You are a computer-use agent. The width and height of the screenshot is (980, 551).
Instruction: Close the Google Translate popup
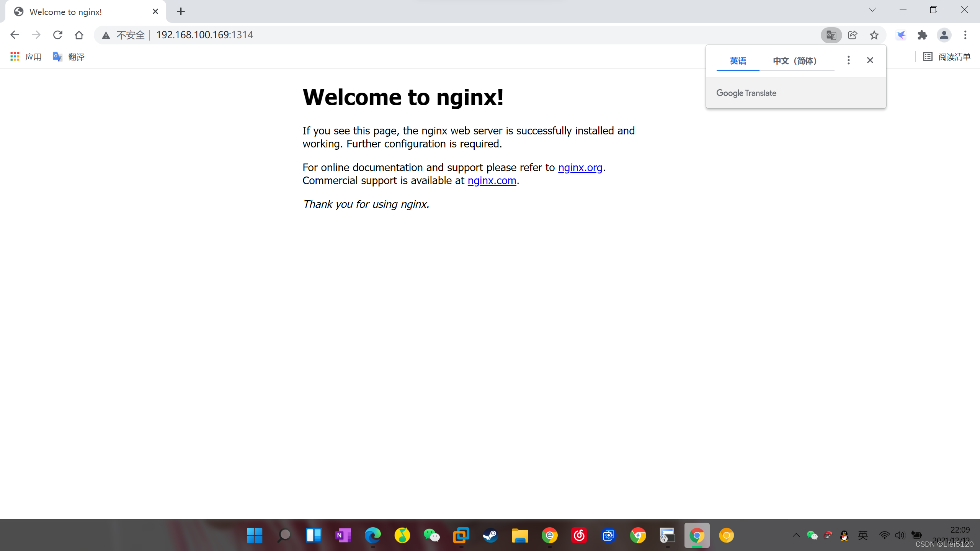[x=870, y=60]
